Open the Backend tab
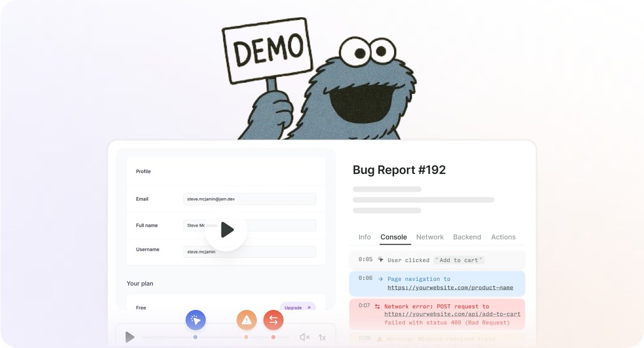Screen dimensions: 644x348 pyautogui.click(x=467, y=237)
